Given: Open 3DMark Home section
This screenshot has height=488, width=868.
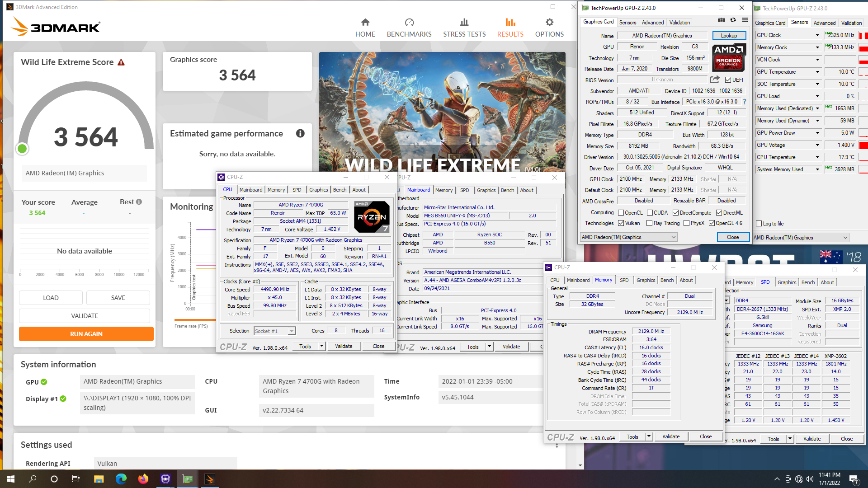Looking at the screenshot, I should pyautogui.click(x=365, y=28).
